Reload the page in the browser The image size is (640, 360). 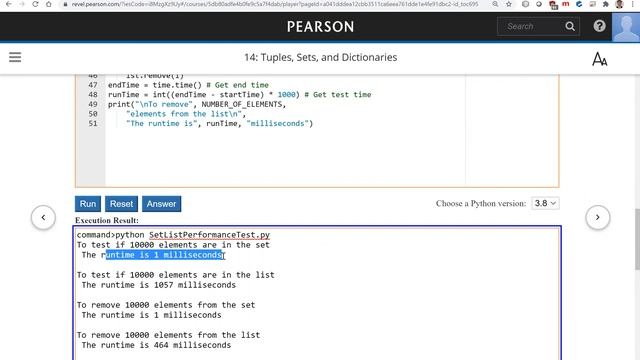pos(35,4)
